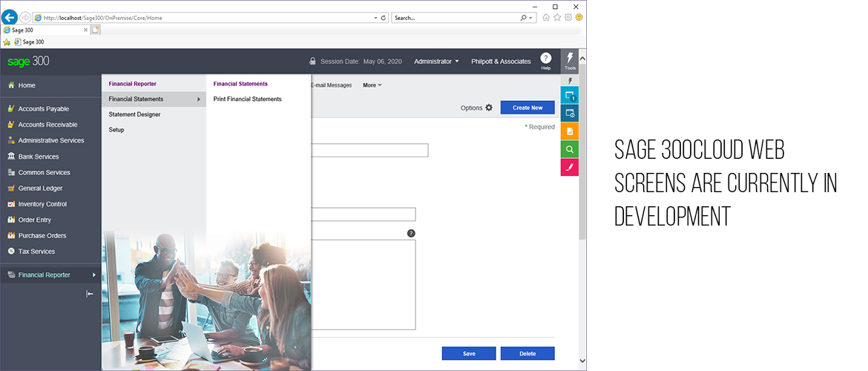Click the browser address bar URL
Screen dimensions: 868x371
pyautogui.click(x=103, y=18)
